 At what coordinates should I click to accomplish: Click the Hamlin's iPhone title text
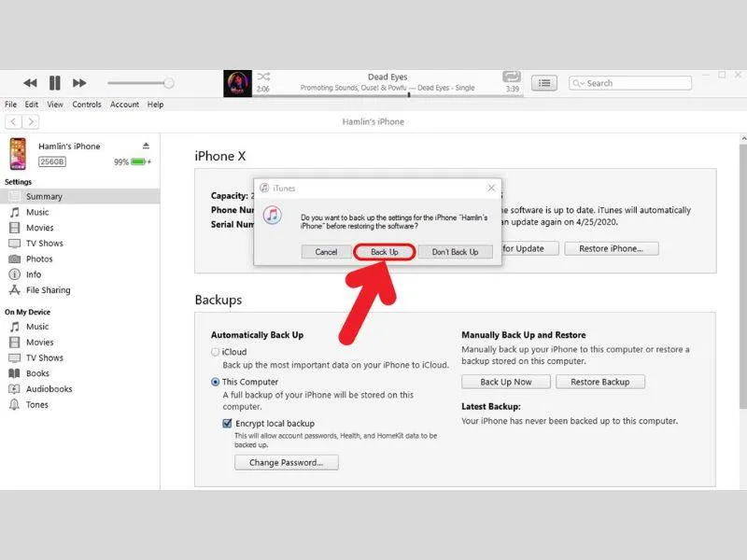tap(373, 122)
